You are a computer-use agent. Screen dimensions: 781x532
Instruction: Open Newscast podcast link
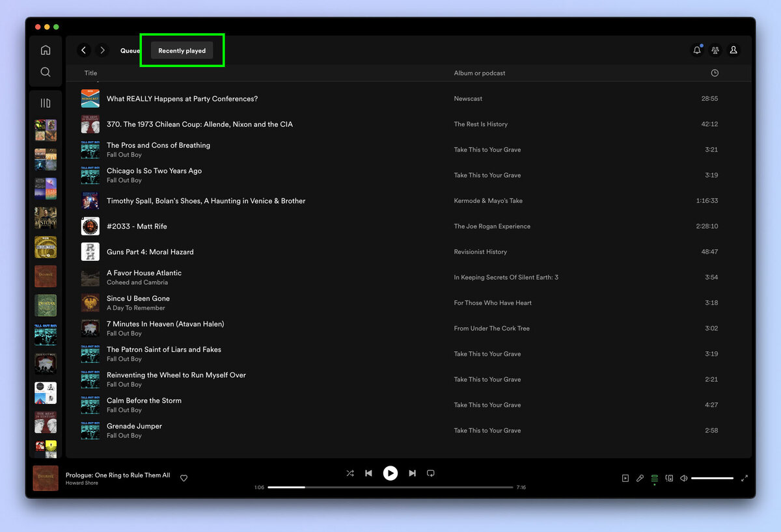coord(468,99)
